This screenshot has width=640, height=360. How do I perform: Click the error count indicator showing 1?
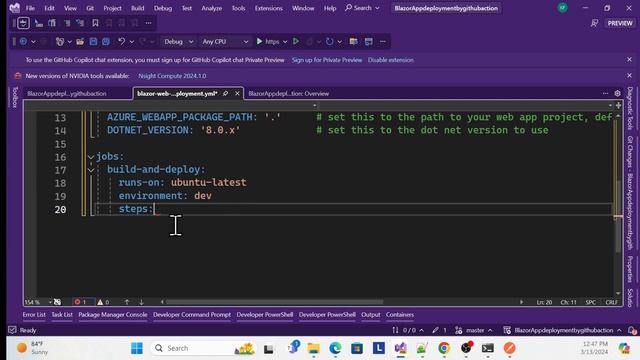point(80,302)
